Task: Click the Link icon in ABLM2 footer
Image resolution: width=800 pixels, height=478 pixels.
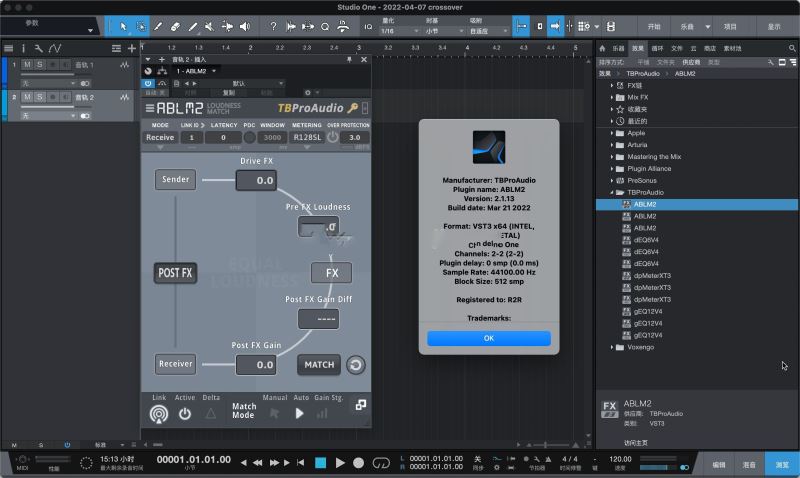Action: click(158, 413)
